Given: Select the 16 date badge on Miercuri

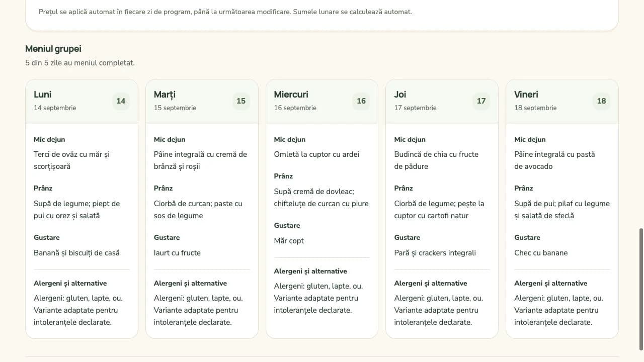Looking at the screenshot, I should (361, 101).
